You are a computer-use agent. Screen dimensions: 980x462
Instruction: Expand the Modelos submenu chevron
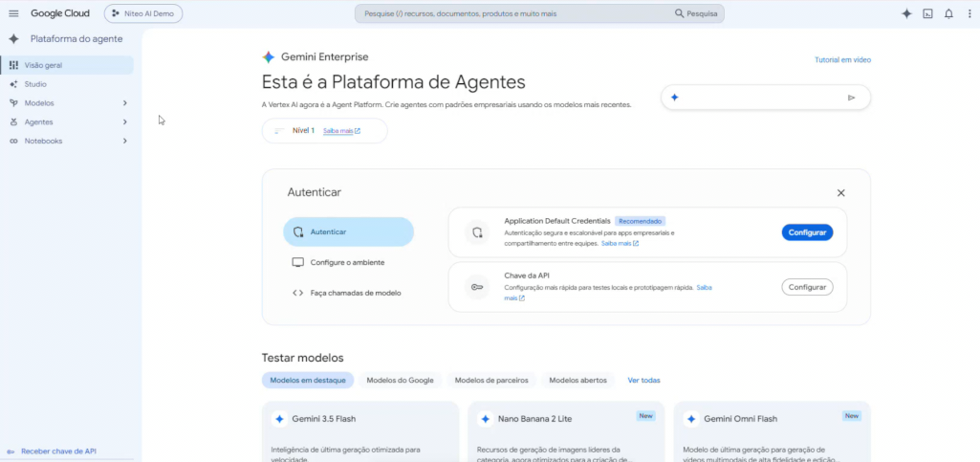coord(125,103)
